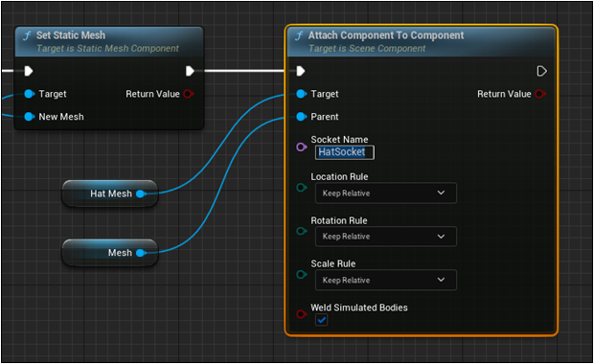Click Socket Name purple pin
The width and height of the screenshot is (594, 364).
point(302,147)
